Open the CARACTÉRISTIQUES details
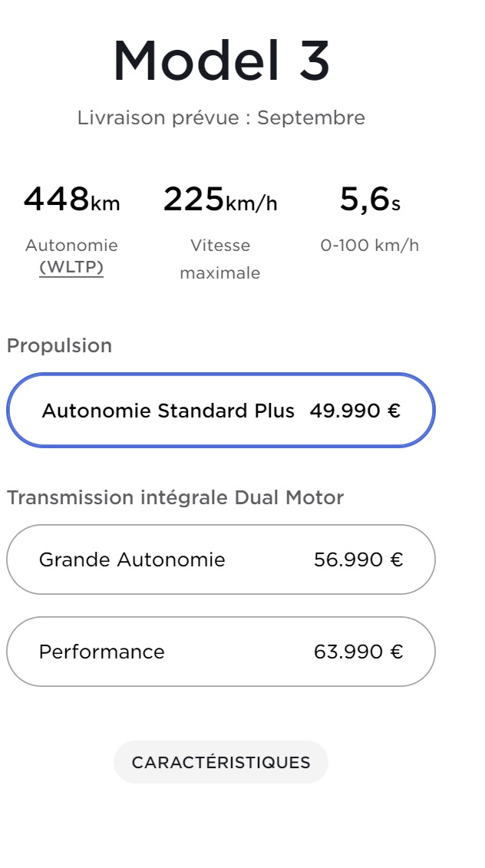485x868 pixels. pyautogui.click(x=221, y=762)
